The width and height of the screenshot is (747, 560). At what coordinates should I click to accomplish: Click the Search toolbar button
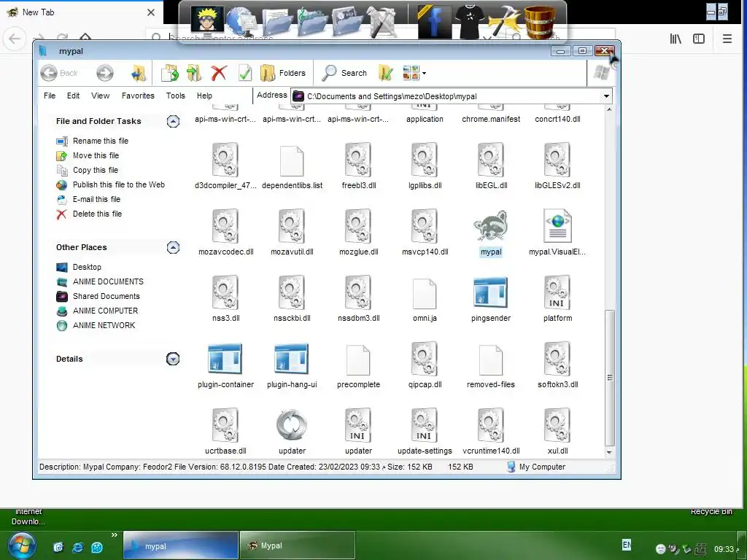coord(344,73)
